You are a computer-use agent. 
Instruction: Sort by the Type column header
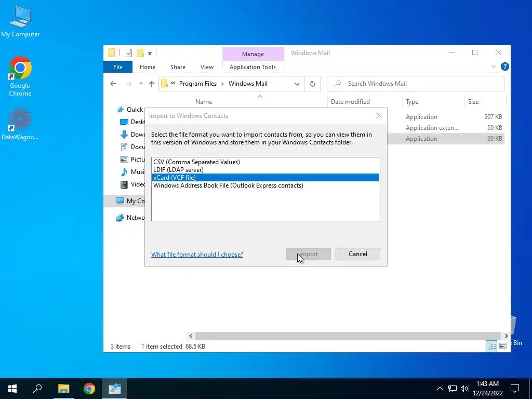(412, 102)
